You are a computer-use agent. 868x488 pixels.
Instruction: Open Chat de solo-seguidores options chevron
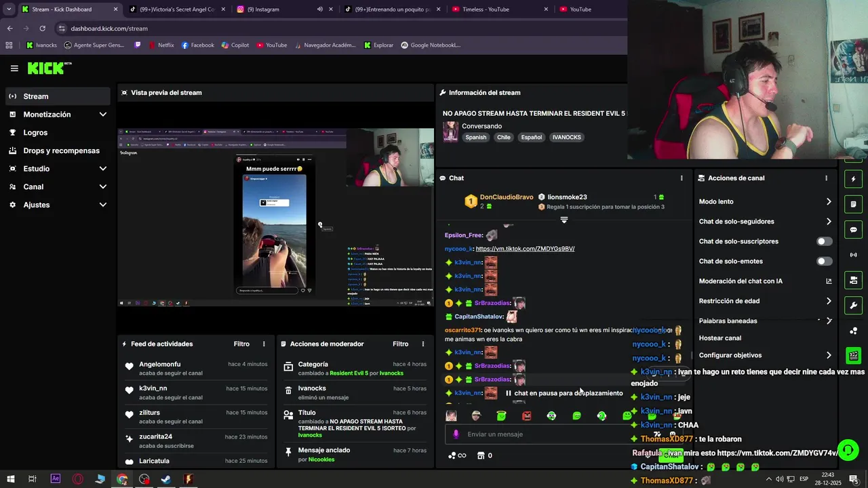829,222
